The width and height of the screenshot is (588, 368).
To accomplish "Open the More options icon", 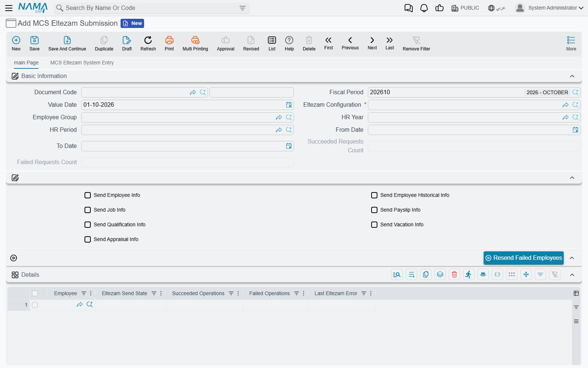I will [x=571, y=40].
